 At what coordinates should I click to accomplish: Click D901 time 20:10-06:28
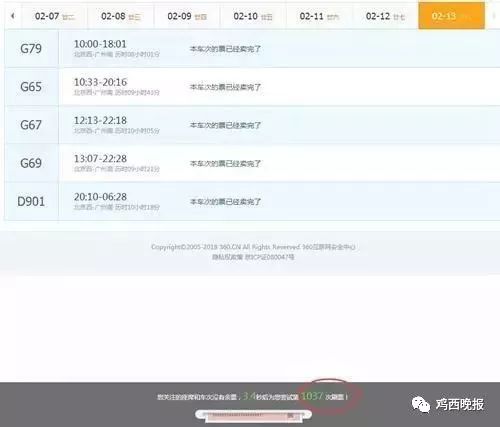(100, 197)
